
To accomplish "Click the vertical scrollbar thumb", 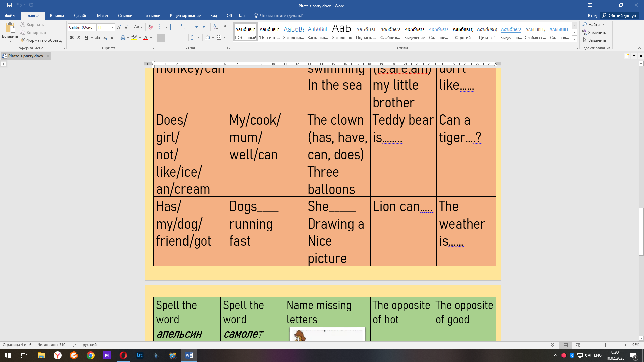I will coord(641,232).
